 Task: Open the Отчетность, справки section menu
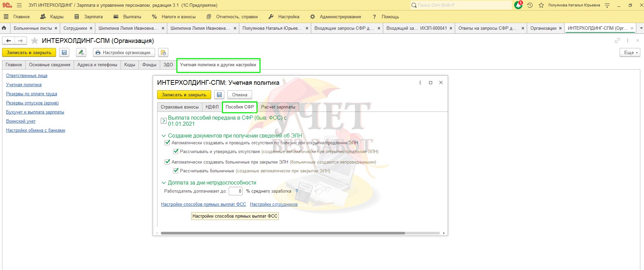point(232,17)
